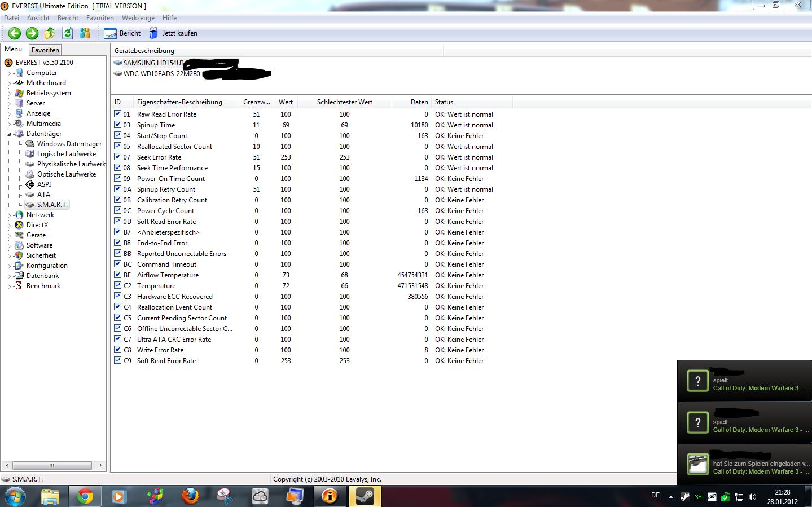Uncheck the Hardware ECC Recovered checkbox

pos(117,296)
